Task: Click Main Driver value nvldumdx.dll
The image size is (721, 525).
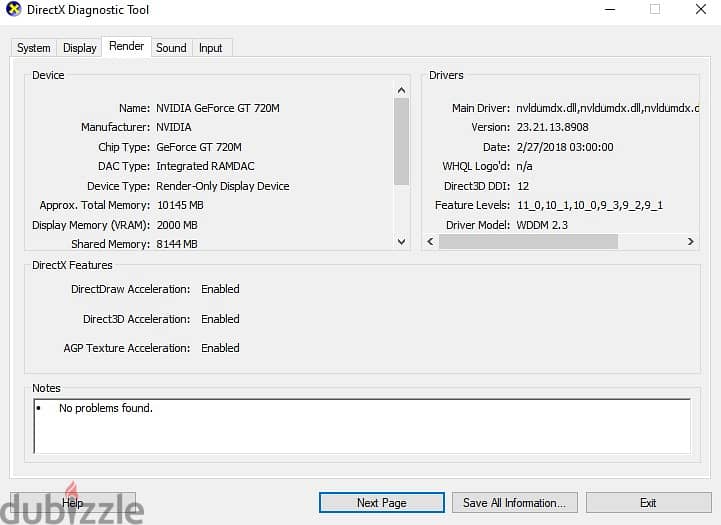Action: (x=607, y=108)
